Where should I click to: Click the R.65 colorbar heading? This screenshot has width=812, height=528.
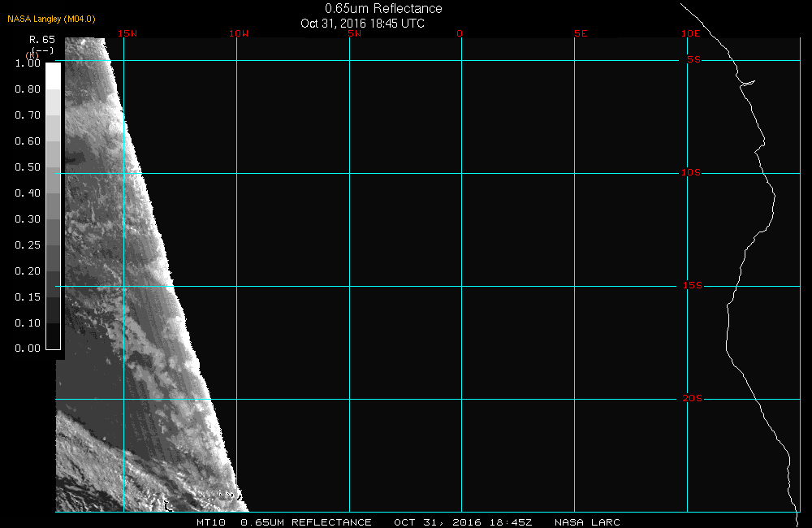[x=42, y=39]
